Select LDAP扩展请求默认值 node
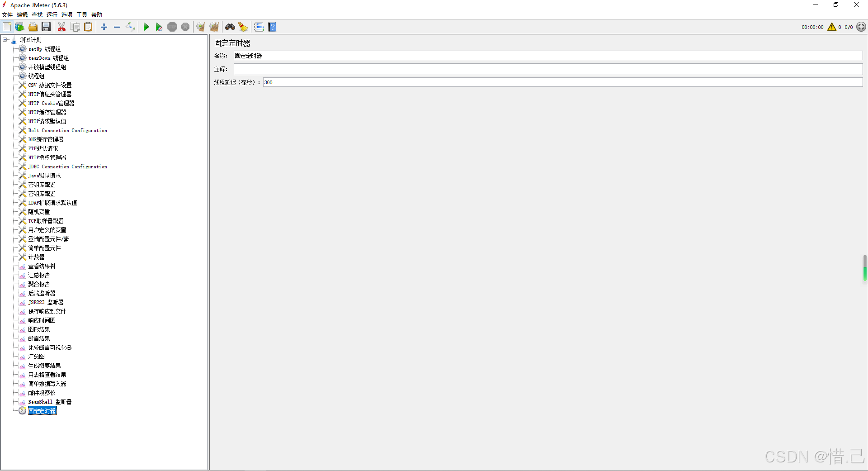The height and width of the screenshot is (471, 868). [x=52, y=203]
